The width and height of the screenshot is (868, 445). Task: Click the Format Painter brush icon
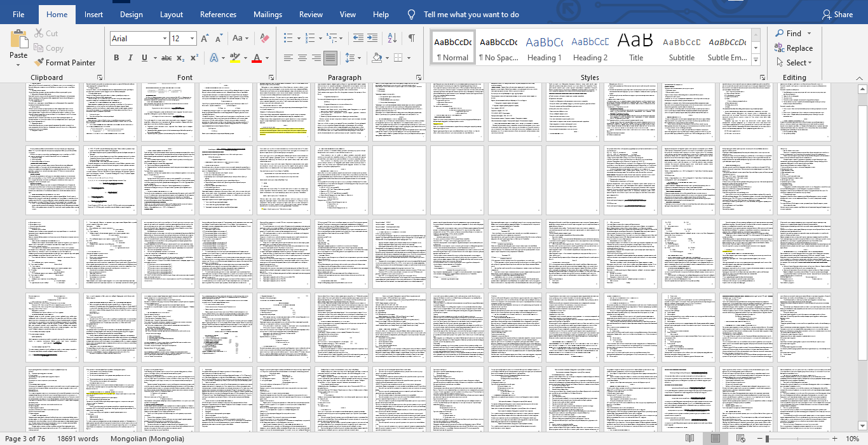pos(39,63)
